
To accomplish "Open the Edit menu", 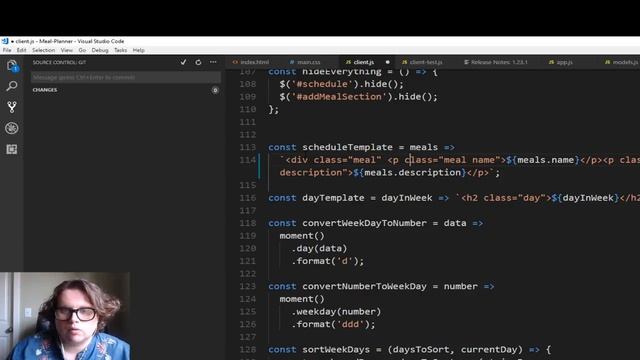I will point(21,50).
